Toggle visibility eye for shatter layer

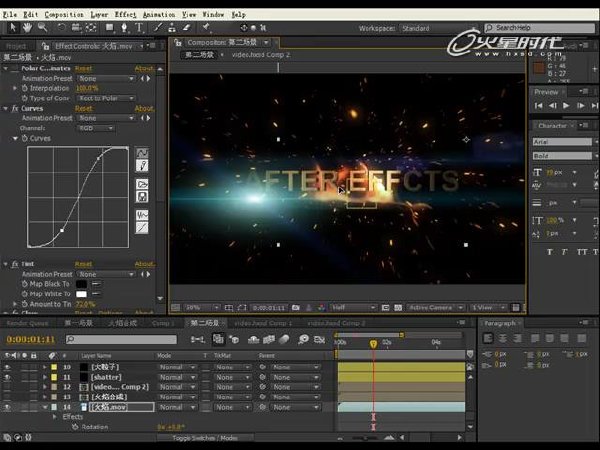7,377
